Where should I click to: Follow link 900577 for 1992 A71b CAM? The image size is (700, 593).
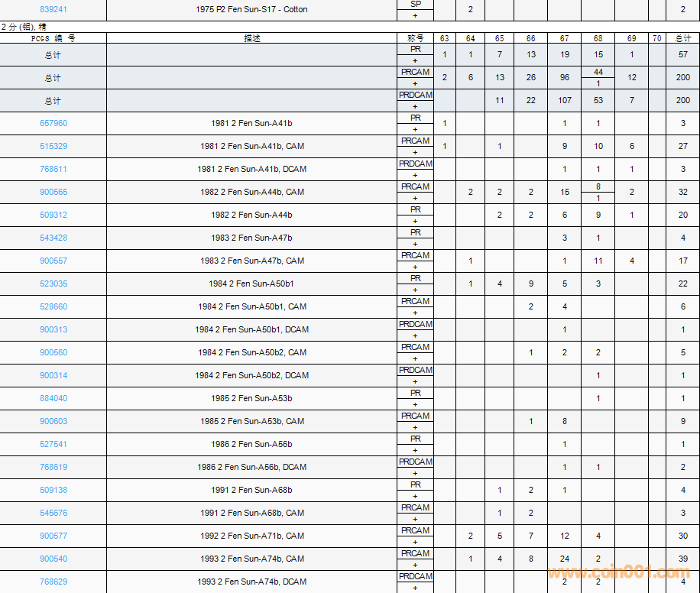[x=53, y=536]
